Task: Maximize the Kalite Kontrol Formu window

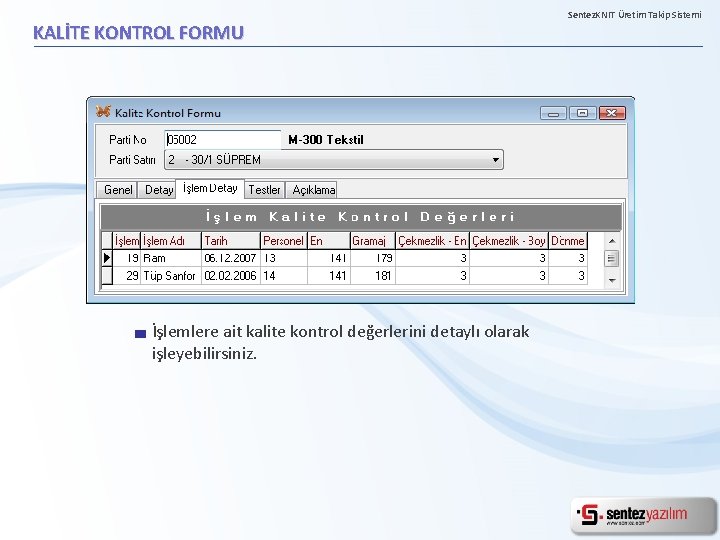Action: coord(582,113)
